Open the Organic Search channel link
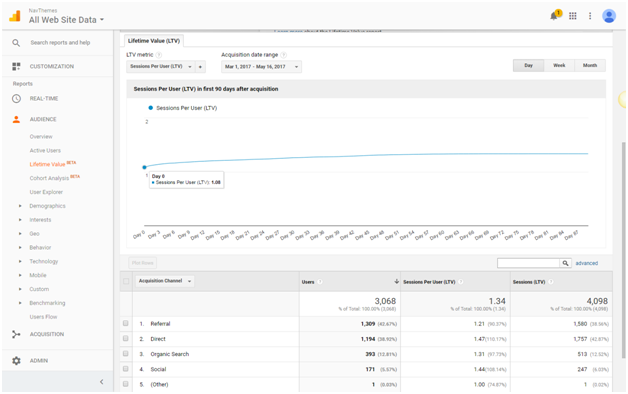628x394 pixels. pos(169,354)
